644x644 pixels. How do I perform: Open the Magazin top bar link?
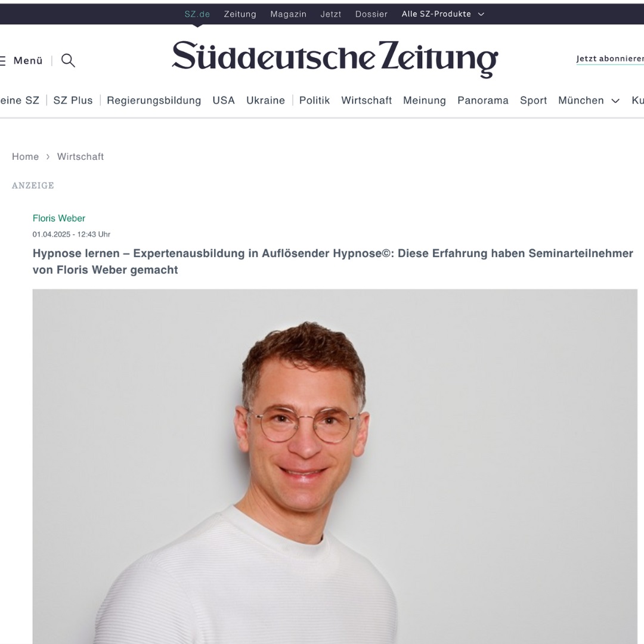pyautogui.click(x=289, y=14)
